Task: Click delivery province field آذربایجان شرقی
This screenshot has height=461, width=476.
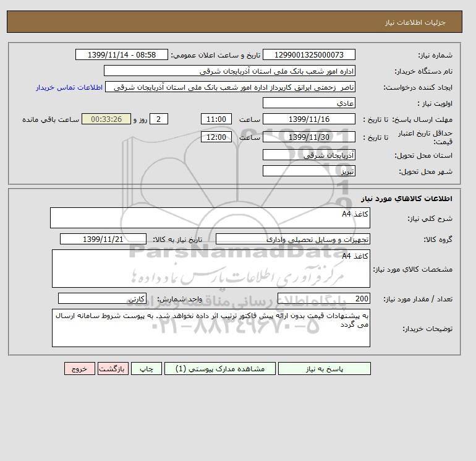Action: pos(308,155)
